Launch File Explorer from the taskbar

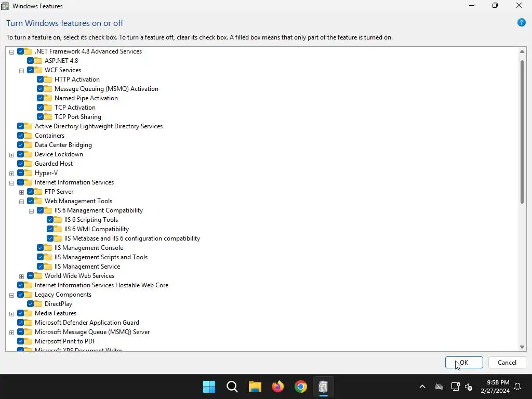[x=255, y=387]
